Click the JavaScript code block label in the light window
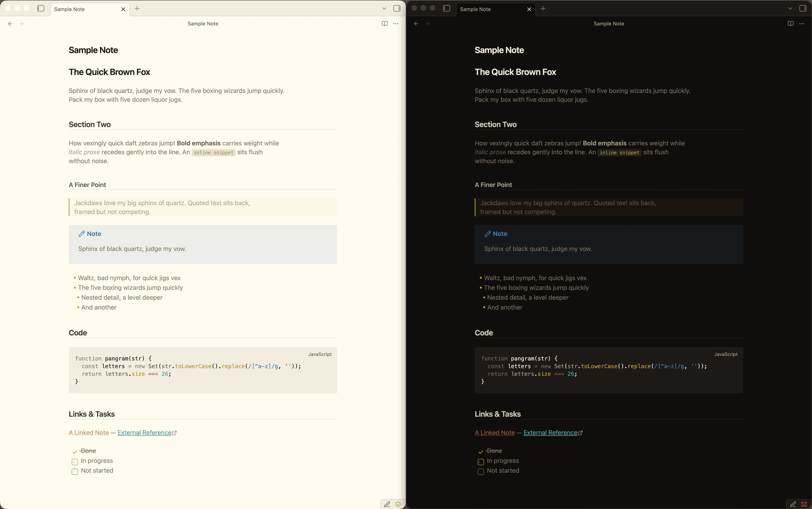Image resolution: width=812 pixels, height=509 pixels. [x=320, y=354]
